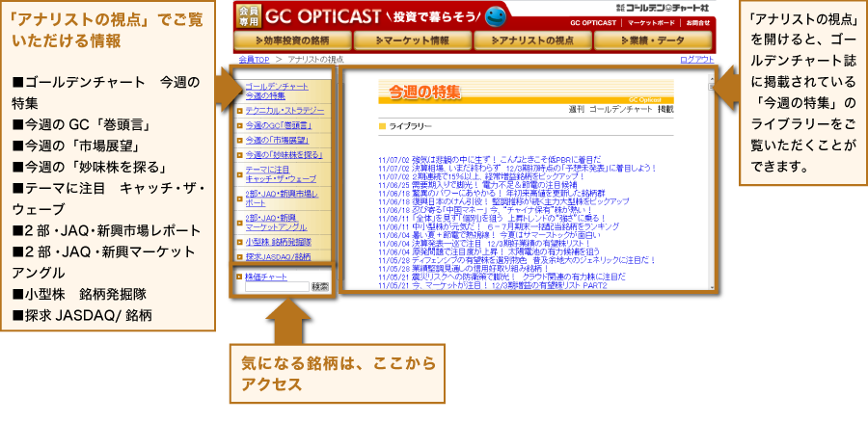Click the 株価チャート link
868x423 pixels.
click(266, 277)
